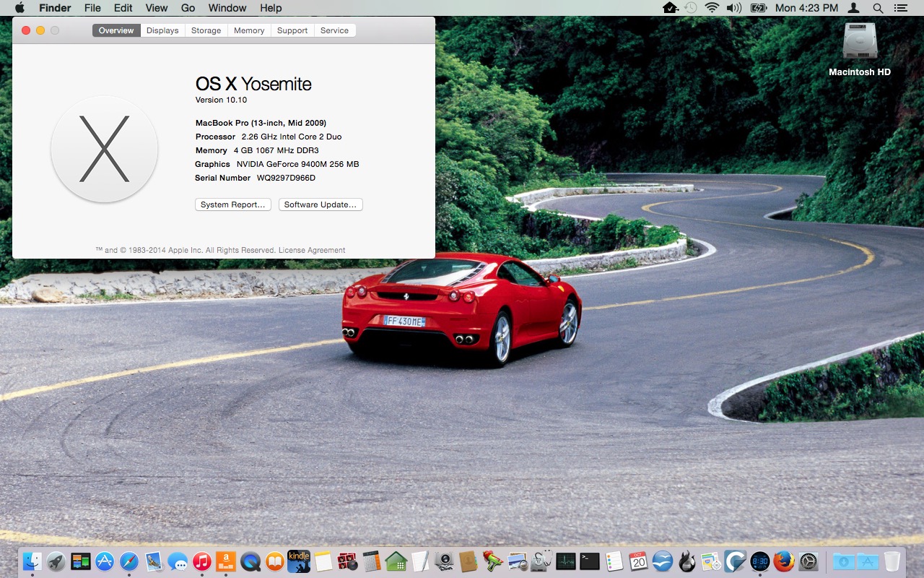The height and width of the screenshot is (578, 924).
Task: Open the volume control in menu bar
Action: pos(734,8)
